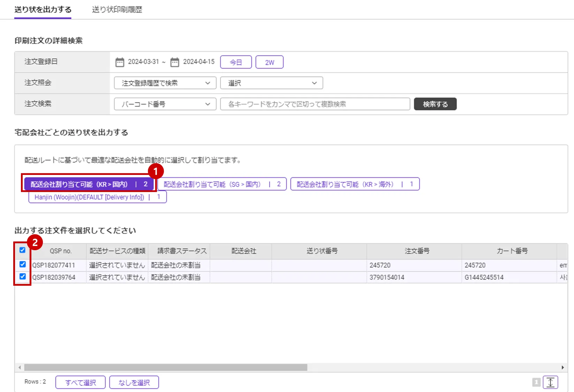Click the row height adjust icon
This screenshot has height=392, width=574.
point(550,382)
